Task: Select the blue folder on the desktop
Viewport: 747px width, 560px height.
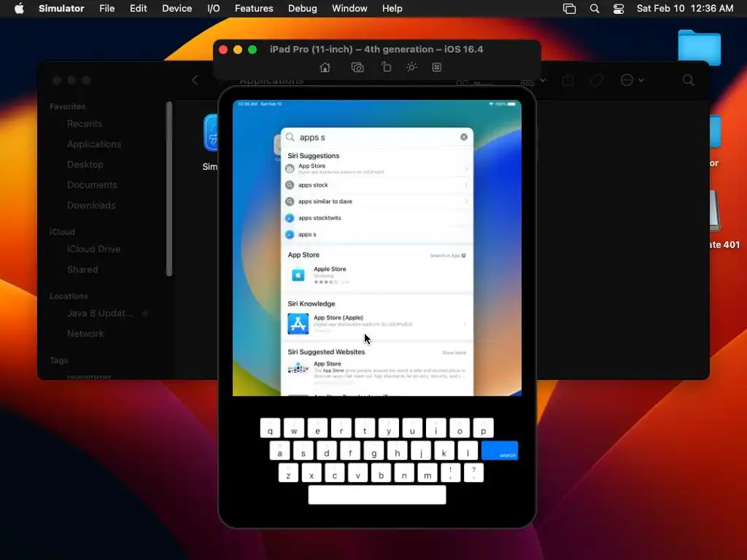Action: (700, 47)
